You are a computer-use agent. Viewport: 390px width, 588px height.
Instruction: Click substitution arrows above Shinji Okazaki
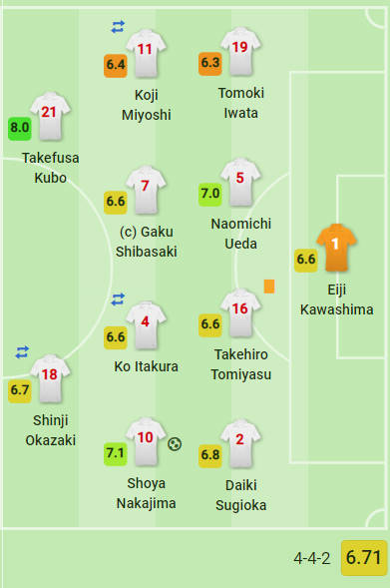tap(22, 352)
